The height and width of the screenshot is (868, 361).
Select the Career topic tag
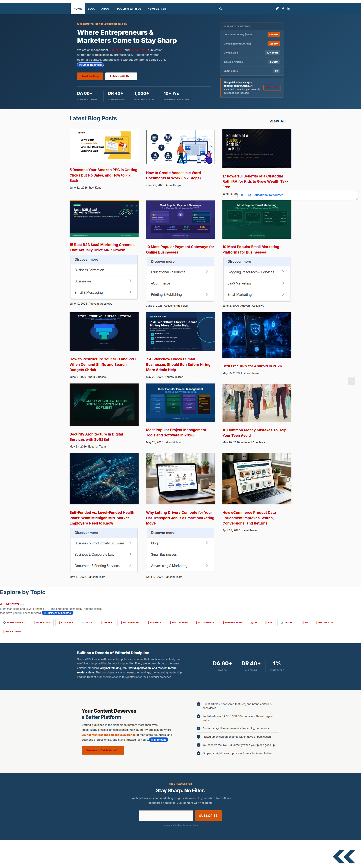point(106,622)
